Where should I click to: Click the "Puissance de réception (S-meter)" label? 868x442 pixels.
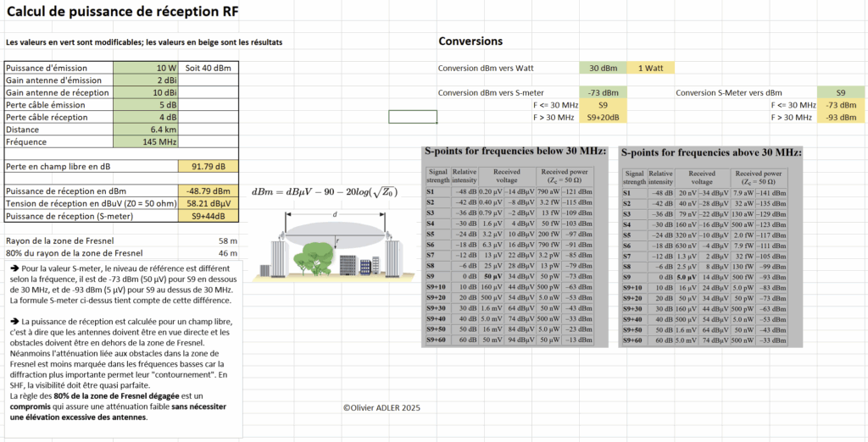[70, 216]
